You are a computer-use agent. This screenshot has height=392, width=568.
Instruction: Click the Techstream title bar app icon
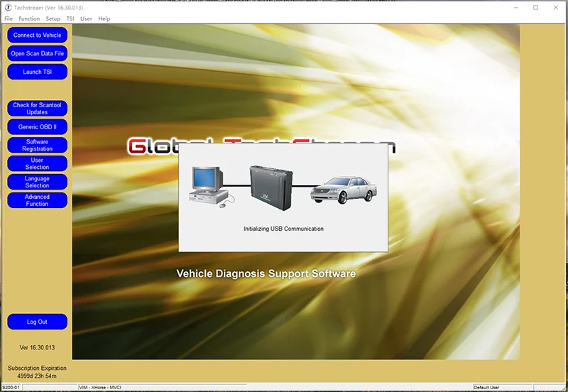tap(8, 8)
